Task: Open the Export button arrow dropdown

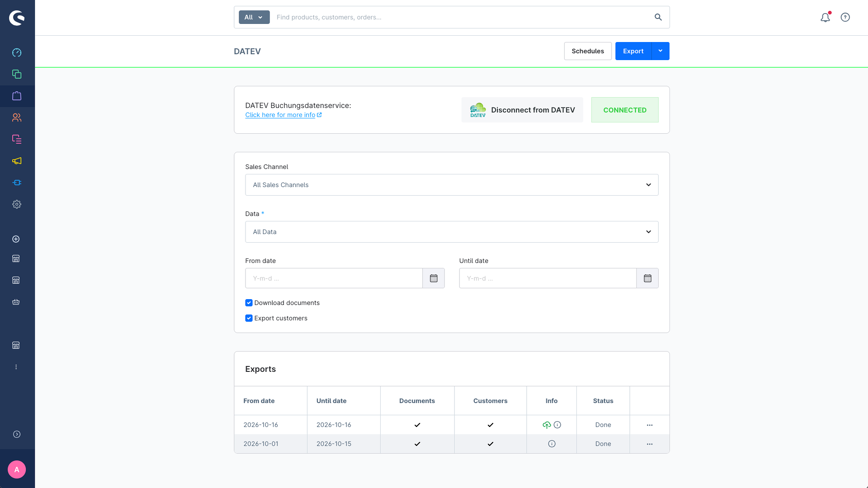Action: tap(660, 51)
